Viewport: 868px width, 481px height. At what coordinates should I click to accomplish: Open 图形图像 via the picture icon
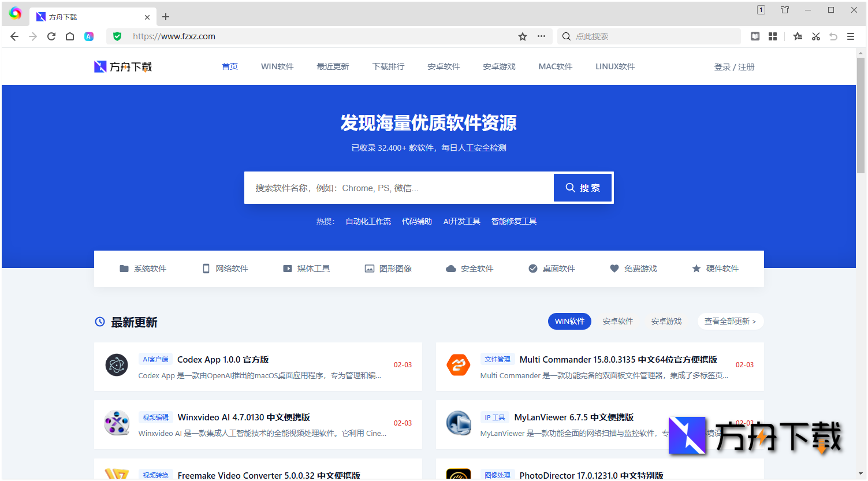(369, 268)
